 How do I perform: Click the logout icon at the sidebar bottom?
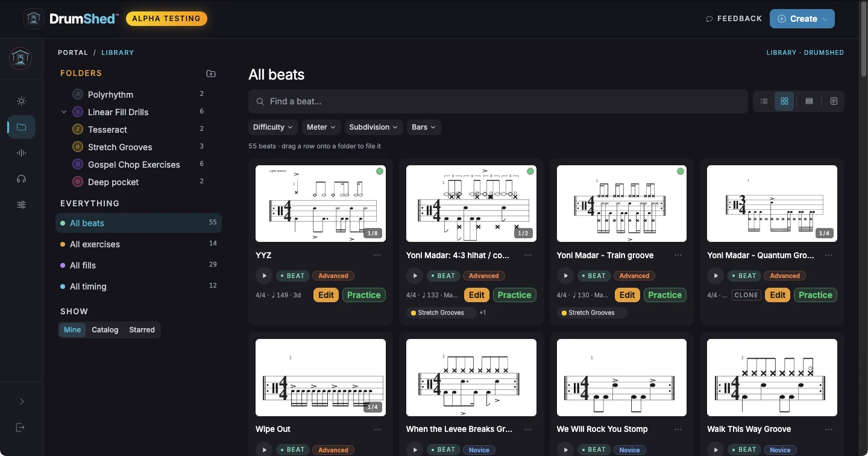pos(21,428)
